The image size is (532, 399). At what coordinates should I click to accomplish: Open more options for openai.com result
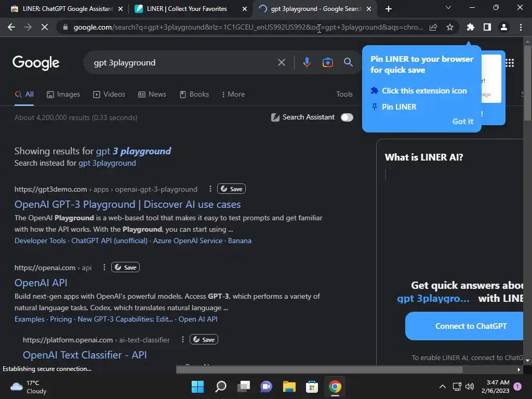pyautogui.click(x=104, y=268)
